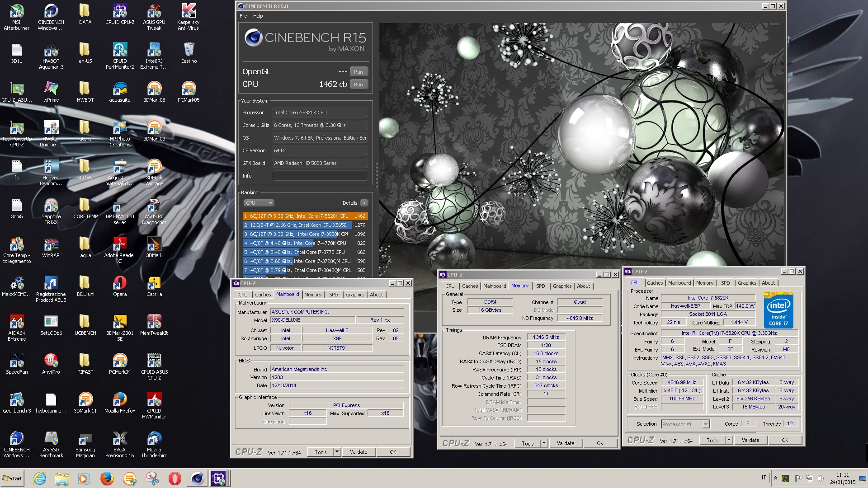Open aquasuite desktop shortcut
Viewport: 868px width, 488px height.
pos(120,92)
